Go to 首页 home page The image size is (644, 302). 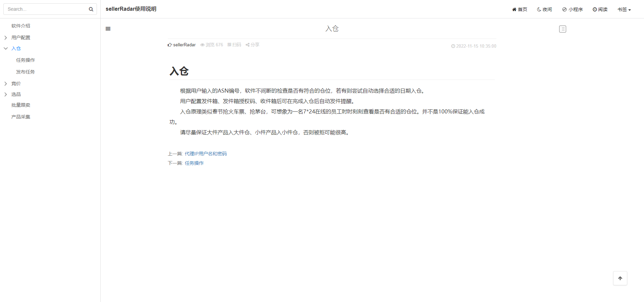[x=520, y=9]
